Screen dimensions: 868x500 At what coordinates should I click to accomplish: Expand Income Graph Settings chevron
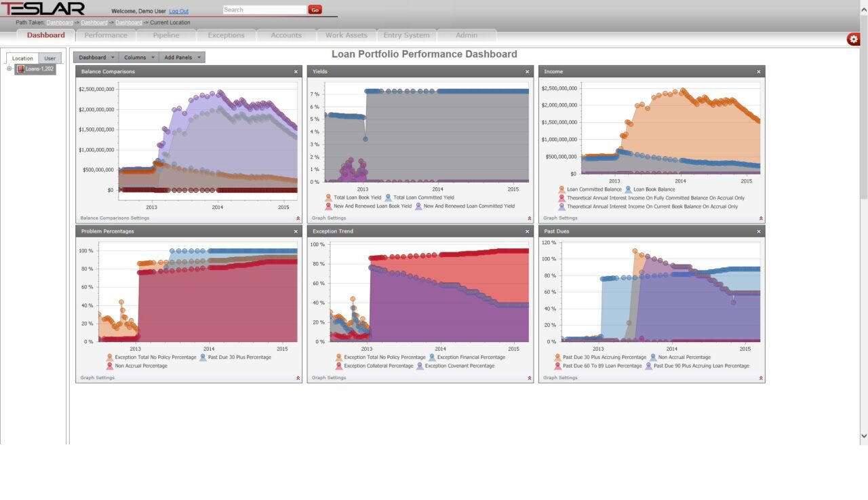click(x=761, y=218)
